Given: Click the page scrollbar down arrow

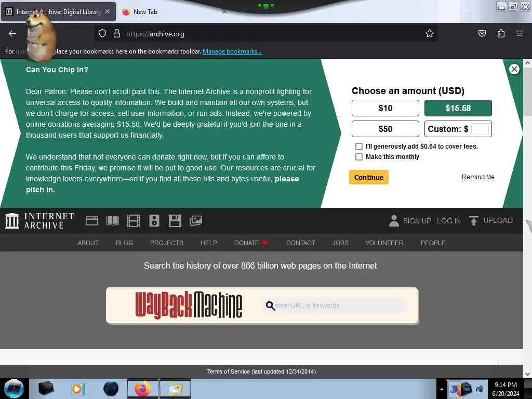Looking at the screenshot, I should point(527,374).
